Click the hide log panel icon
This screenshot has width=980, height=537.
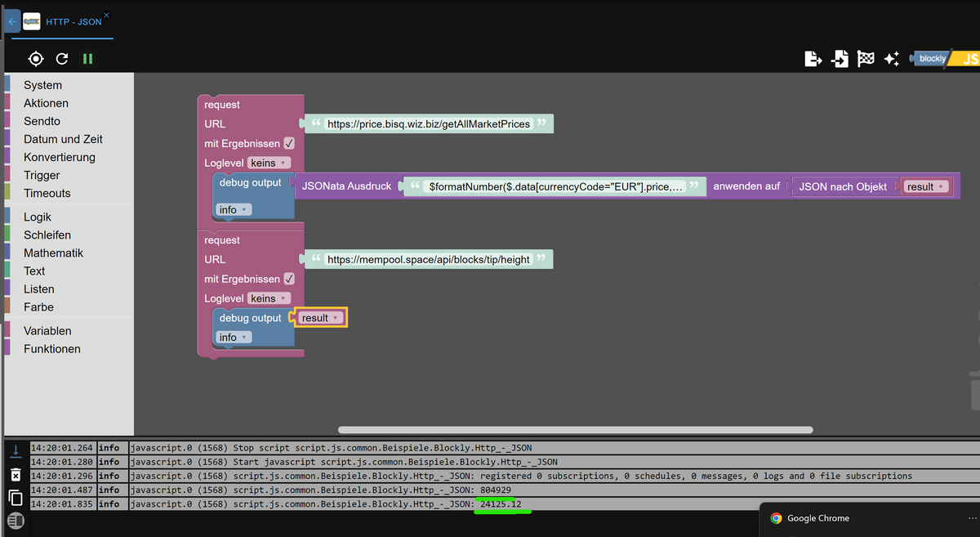[x=15, y=521]
